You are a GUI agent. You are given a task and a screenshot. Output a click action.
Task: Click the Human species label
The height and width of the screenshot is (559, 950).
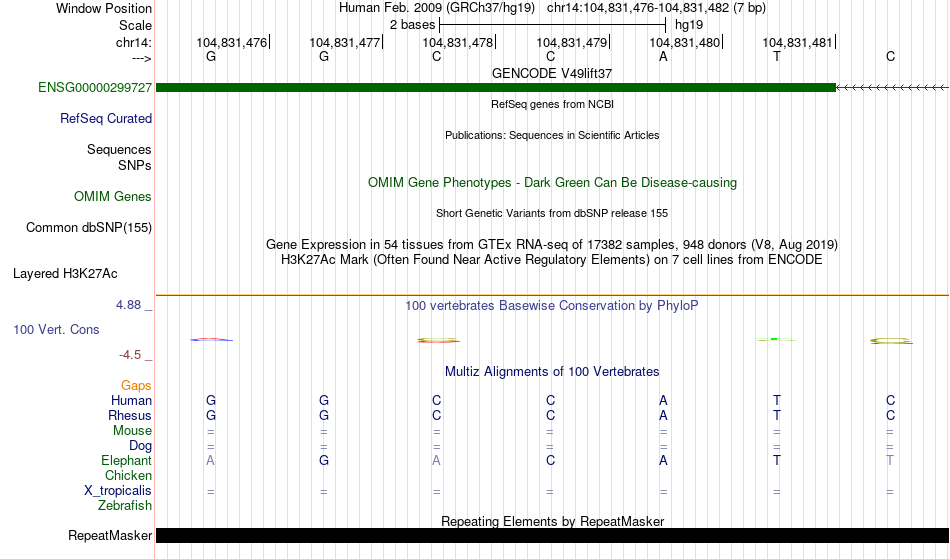(x=131, y=400)
